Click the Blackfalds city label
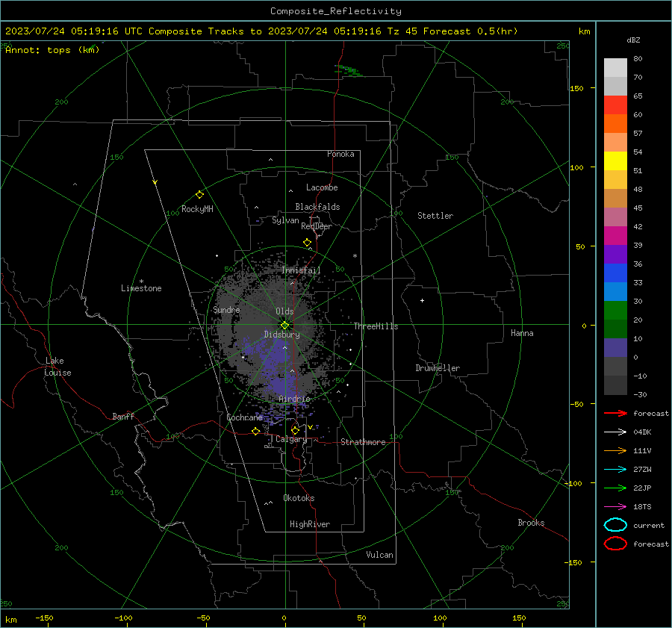The image size is (672, 628). pyautogui.click(x=317, y=207)
